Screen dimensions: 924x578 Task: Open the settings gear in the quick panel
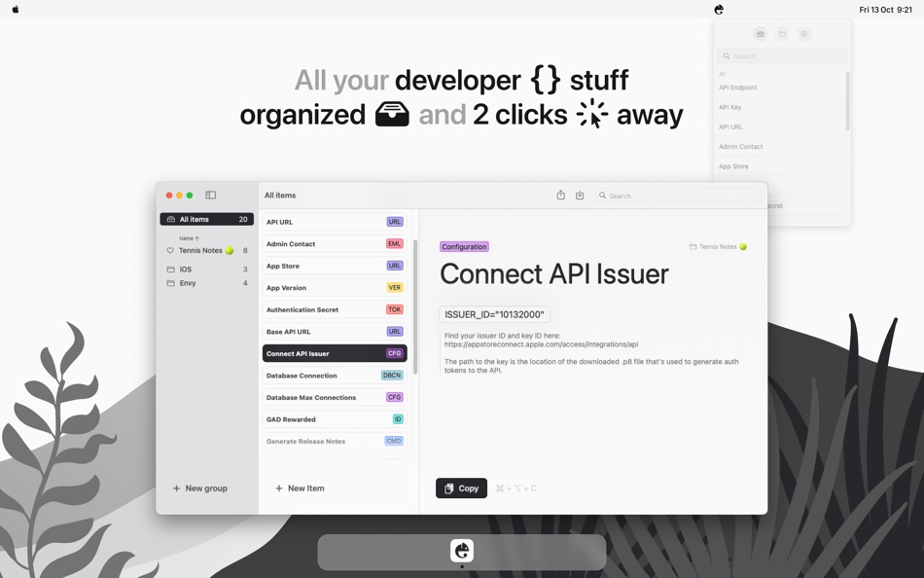pos(803,34)
